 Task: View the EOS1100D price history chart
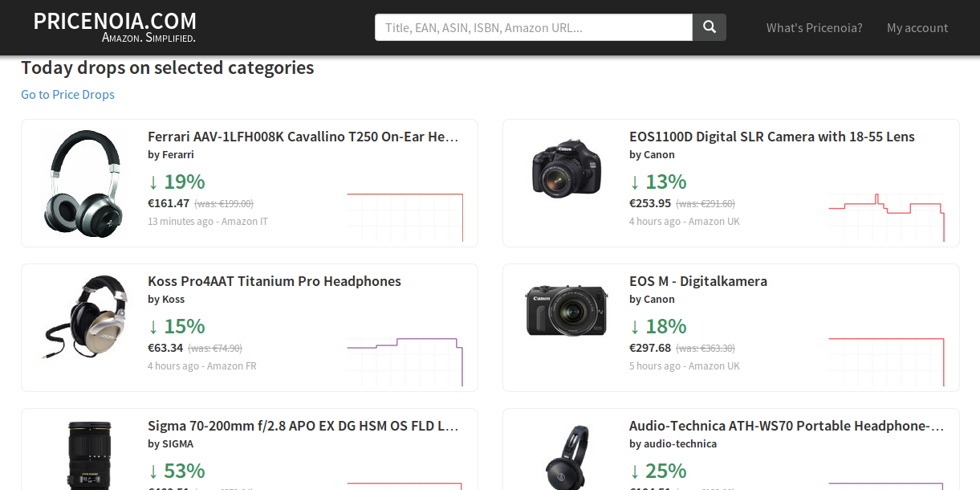point(887,217)
